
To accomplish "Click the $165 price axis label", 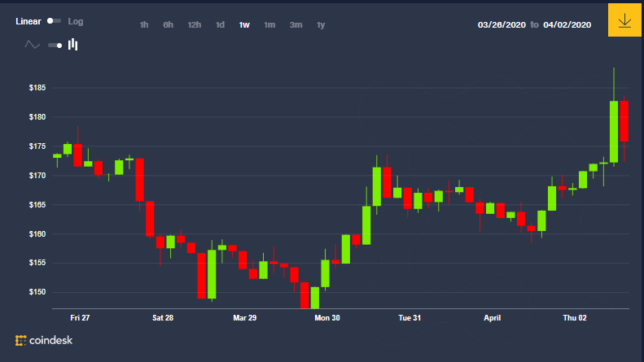I will tap(37, 204).
